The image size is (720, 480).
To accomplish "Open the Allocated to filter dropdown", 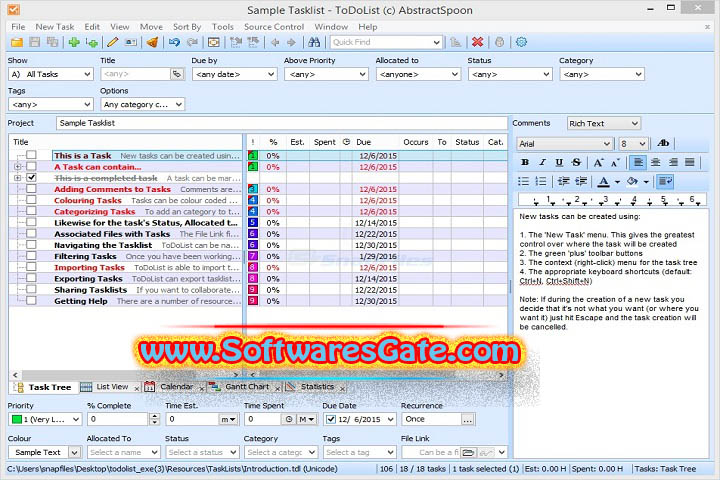I will coord(418,74).
